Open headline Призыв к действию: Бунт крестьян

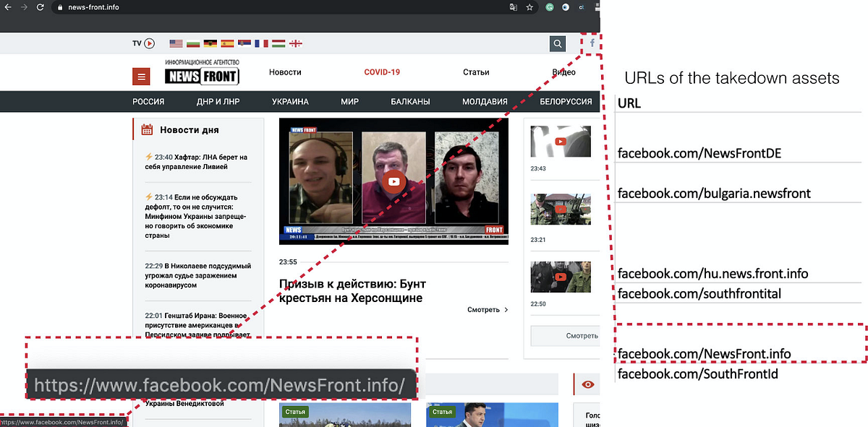pos(351,290)
